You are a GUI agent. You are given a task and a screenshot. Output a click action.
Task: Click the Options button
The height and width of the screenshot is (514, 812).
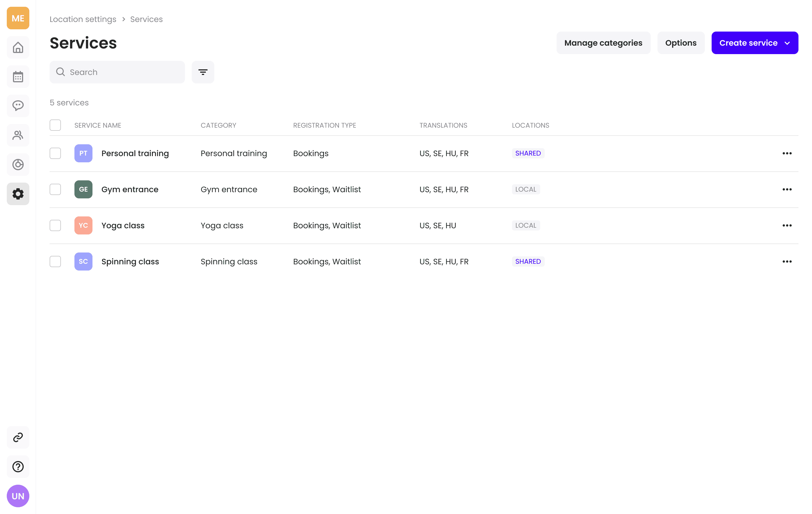coord(681,43)
